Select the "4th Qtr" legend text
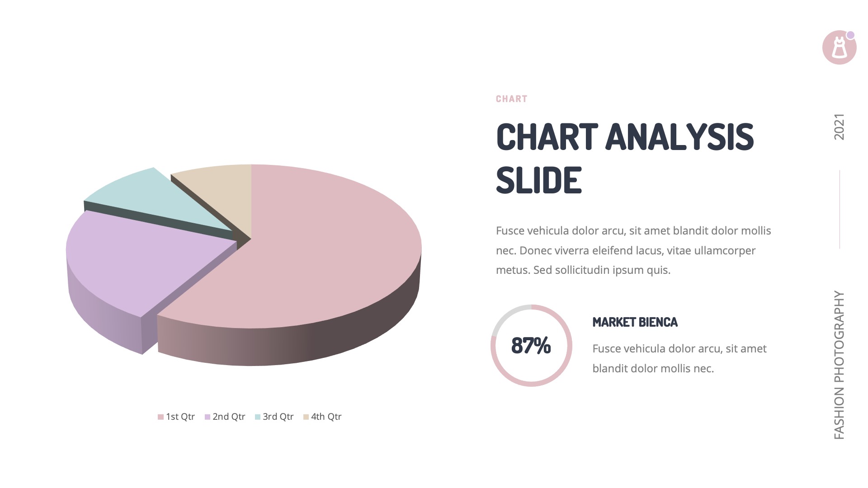 (x=326, y=417)
